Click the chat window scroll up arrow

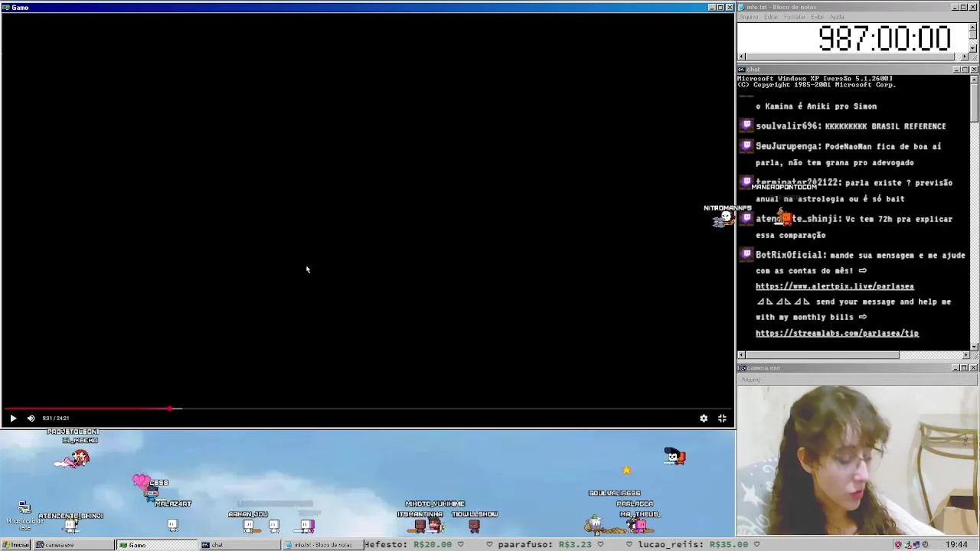coord(974,79)
